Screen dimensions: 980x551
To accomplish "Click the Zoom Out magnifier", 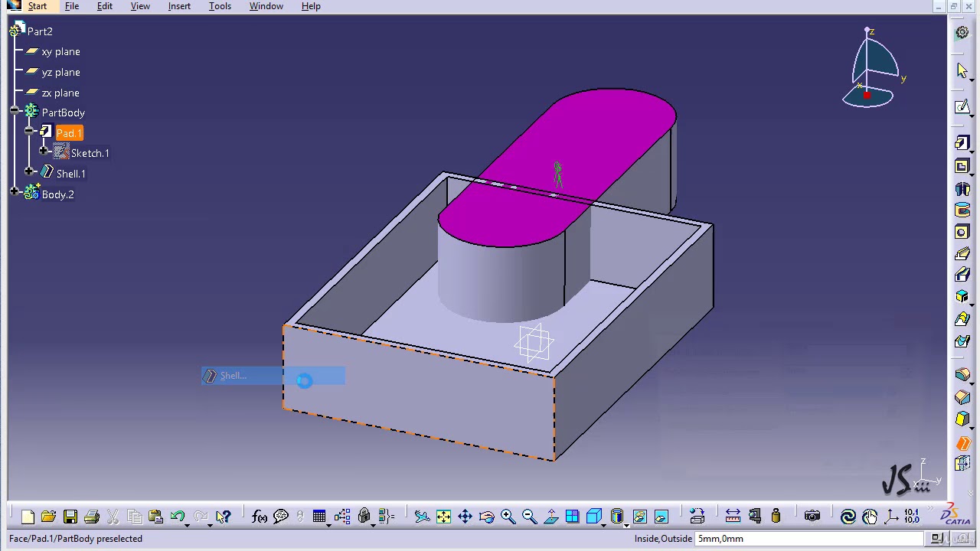I will (x=529, y=517).
